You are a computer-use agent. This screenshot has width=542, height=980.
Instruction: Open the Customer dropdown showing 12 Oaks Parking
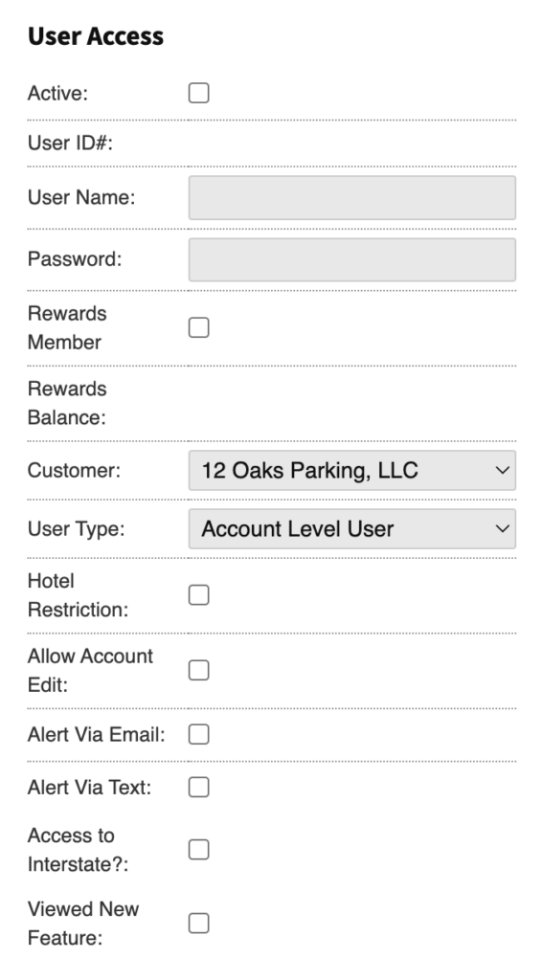(x=352, y=470)
